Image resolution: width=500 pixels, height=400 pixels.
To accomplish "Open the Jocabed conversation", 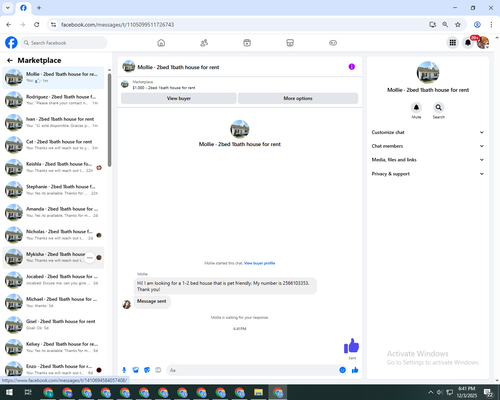I will [53, 280].
